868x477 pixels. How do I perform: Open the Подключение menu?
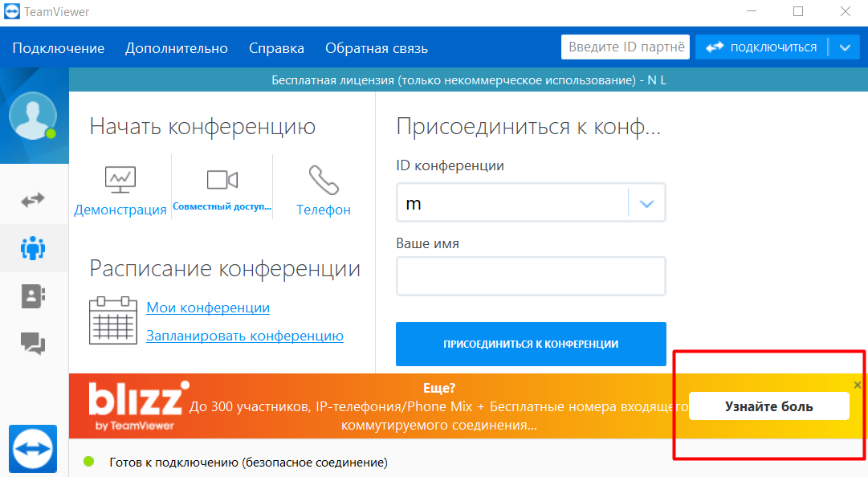59,48
